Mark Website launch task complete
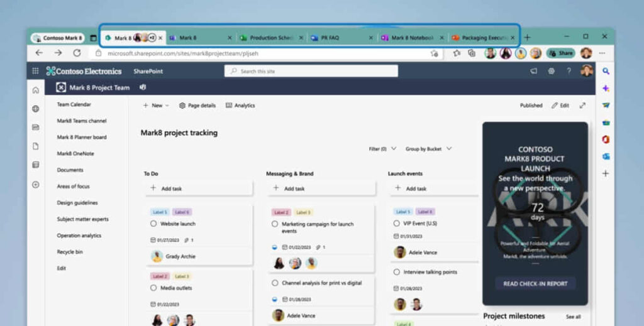 pos(153,224)
